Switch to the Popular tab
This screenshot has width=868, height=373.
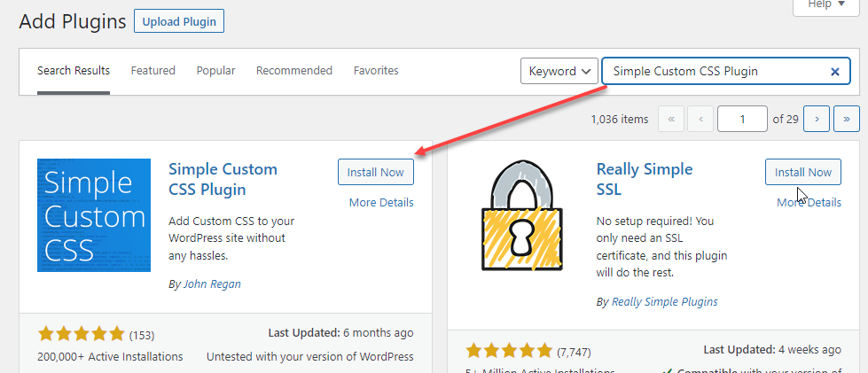pos(216,71)
